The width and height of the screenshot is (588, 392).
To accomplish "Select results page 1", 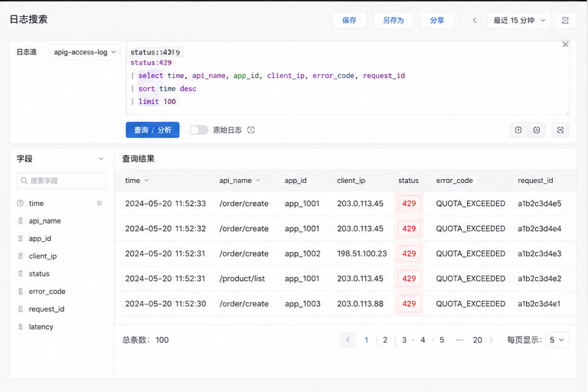I will click(367, 340).
